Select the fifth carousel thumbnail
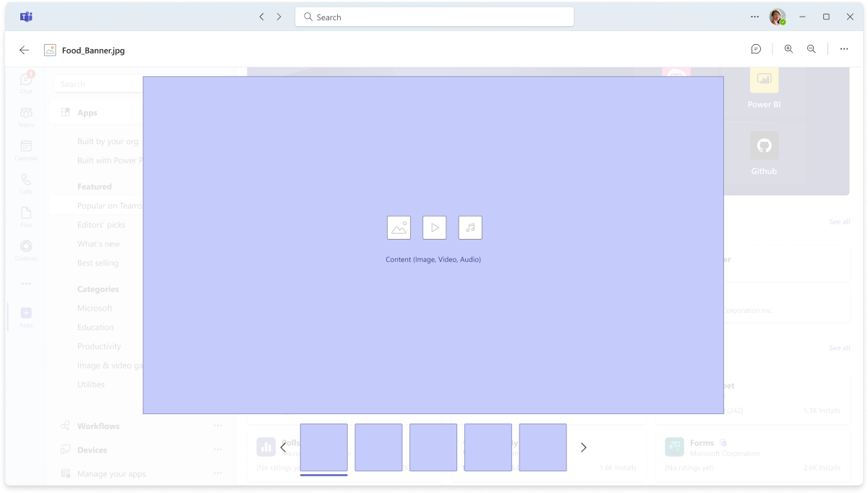 coord(542,447)
